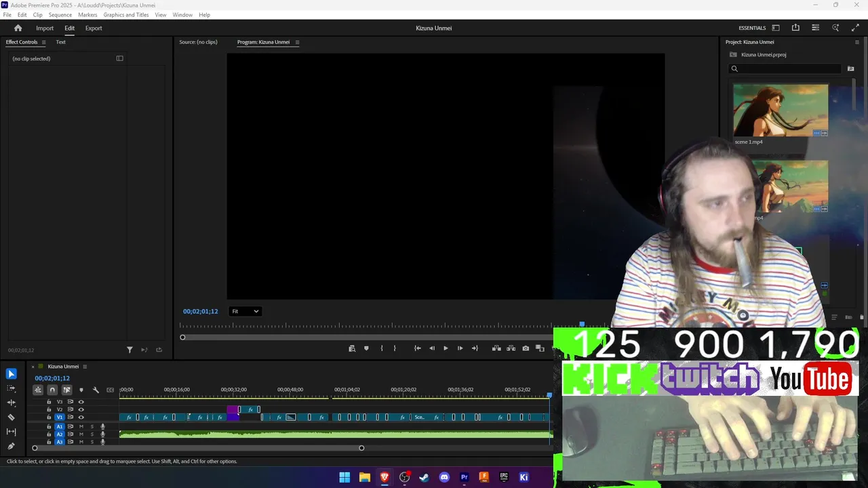Open the Markers menu
Viewport: 868px width, 488px height.
click(x=87, y=14)
